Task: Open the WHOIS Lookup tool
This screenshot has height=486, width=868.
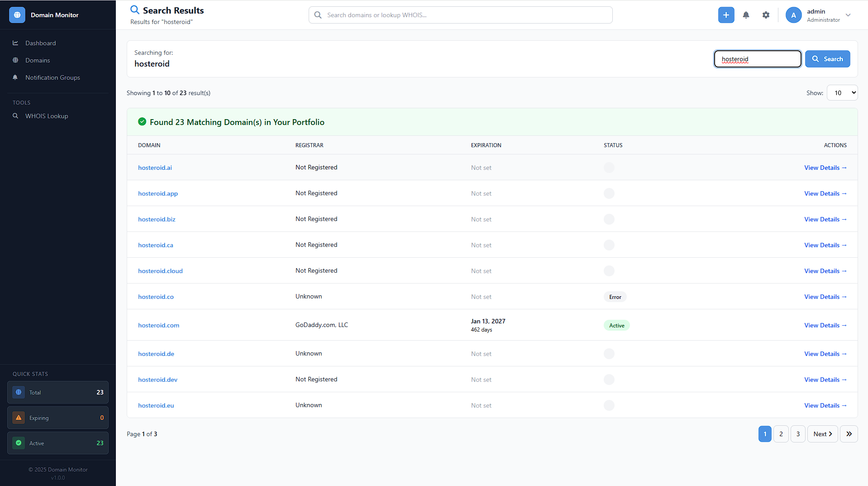Action: tap(47, 116)
